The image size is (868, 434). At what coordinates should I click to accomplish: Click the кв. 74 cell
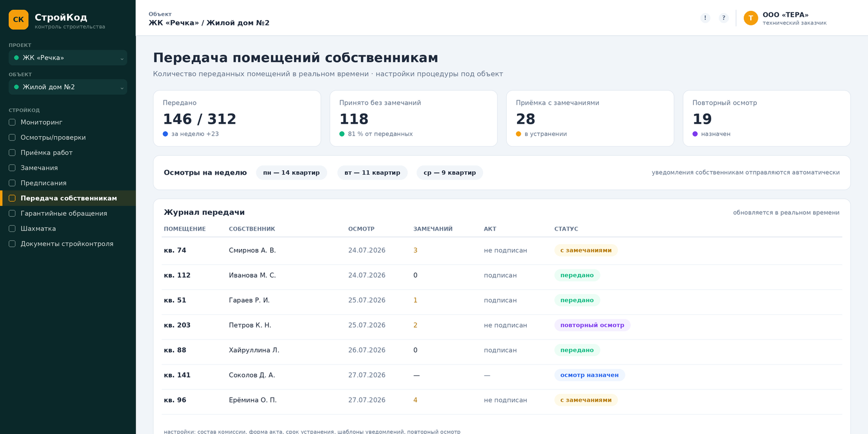(x=175, y=250)
